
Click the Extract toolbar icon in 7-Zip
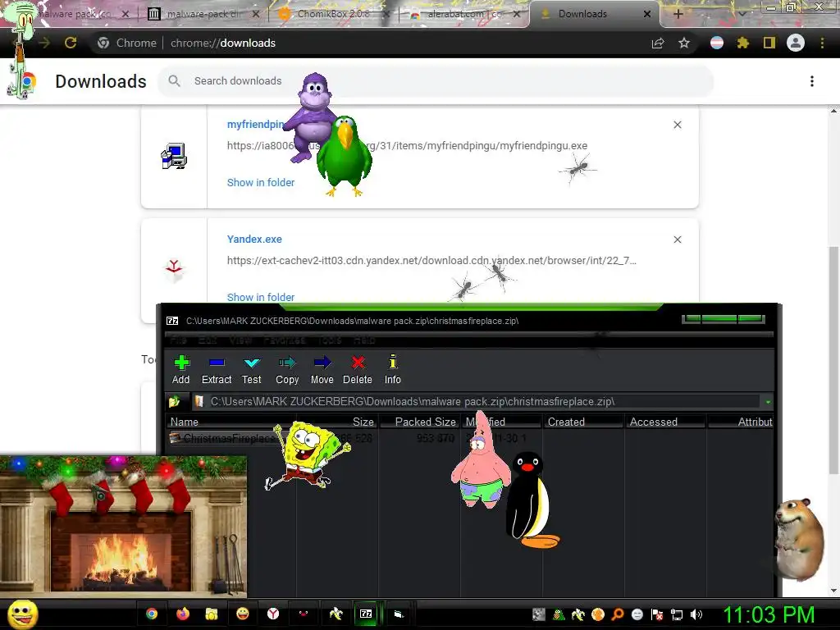click(x=217, y=370)
